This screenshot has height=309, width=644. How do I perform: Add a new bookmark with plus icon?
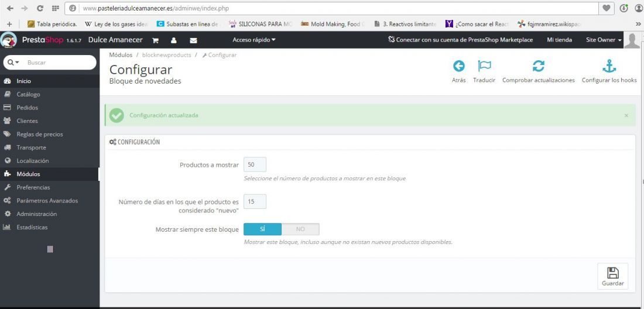[x=9, y=24]
